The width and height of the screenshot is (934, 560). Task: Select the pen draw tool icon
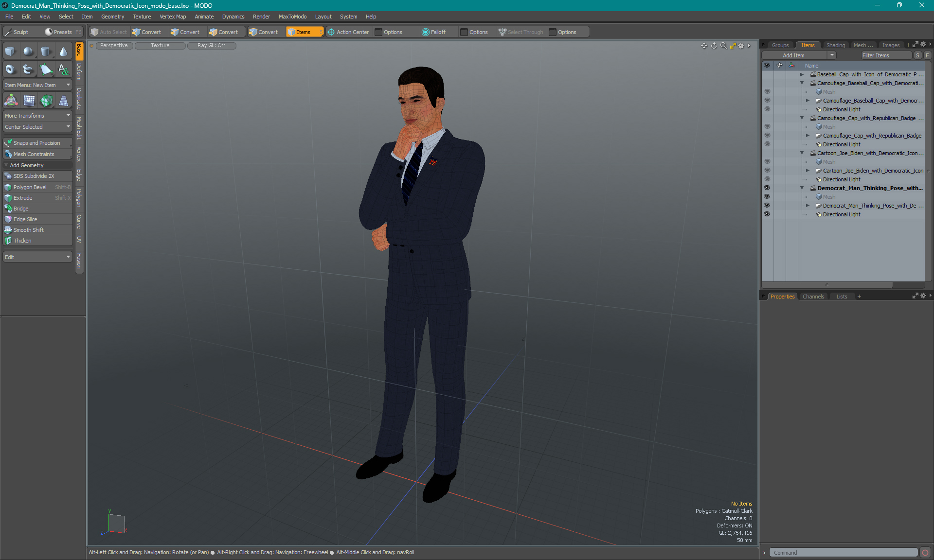[x=46, y=70]
